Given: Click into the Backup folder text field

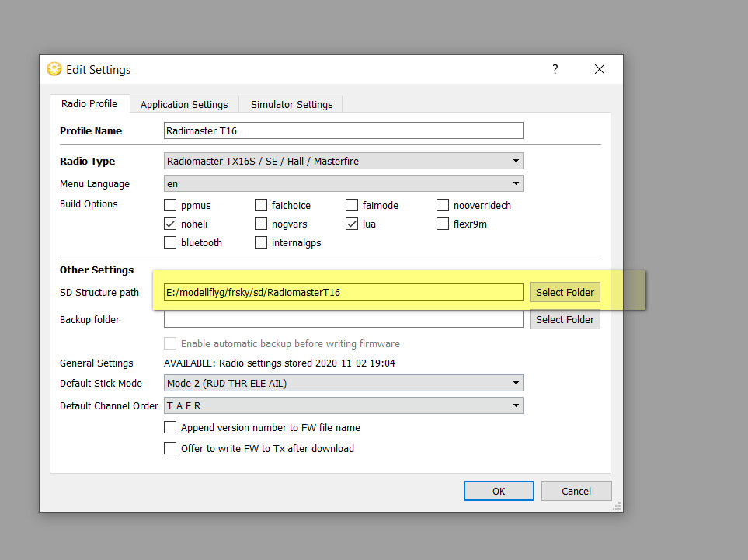Looking at the screenshot, I should coord(343,319).
